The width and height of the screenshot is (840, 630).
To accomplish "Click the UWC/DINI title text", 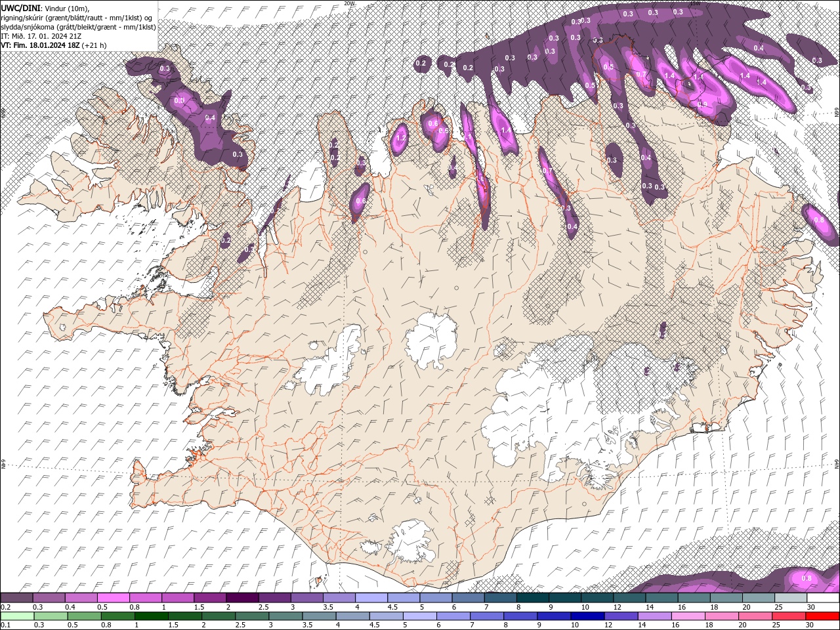I will pyautogui.click(x=20, y=7).
